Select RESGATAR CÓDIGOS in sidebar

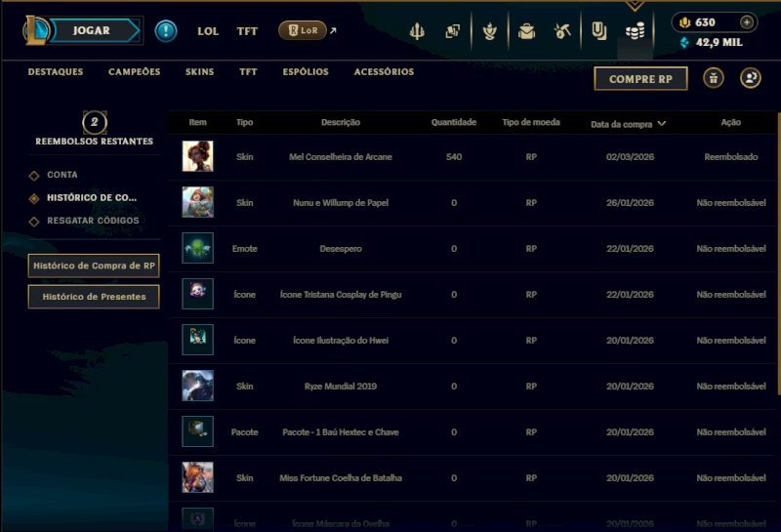coord(93,221)
